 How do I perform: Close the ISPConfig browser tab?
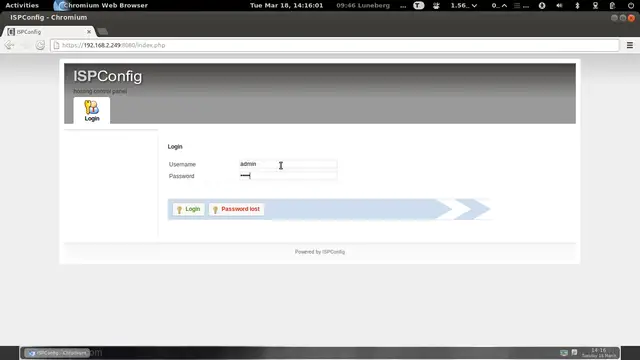pyautogui.click(x=89, y=31)
